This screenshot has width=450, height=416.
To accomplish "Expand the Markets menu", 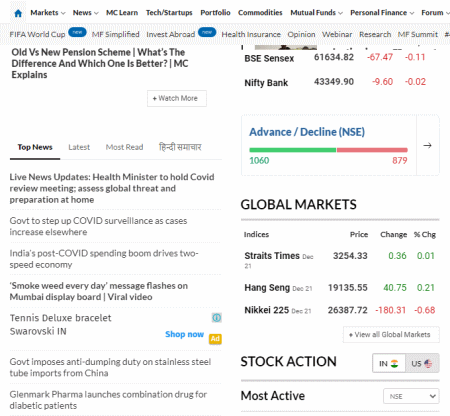I will click(48, 13).
